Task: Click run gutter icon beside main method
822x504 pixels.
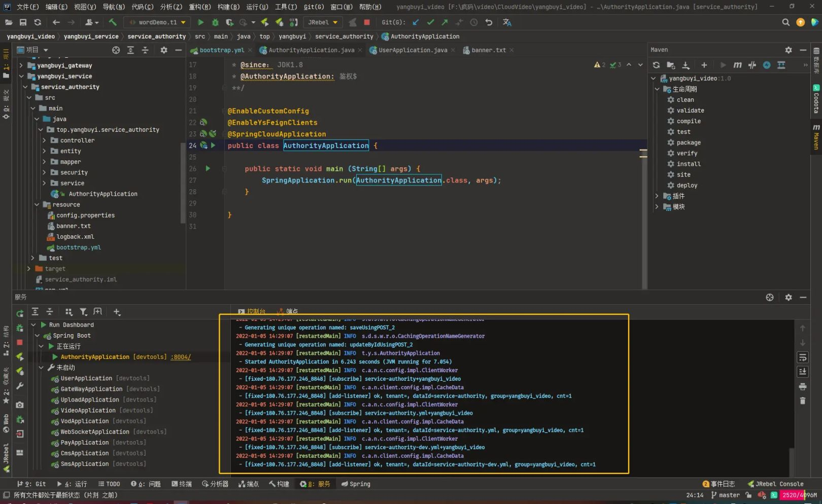Action: tap(208, 168)
